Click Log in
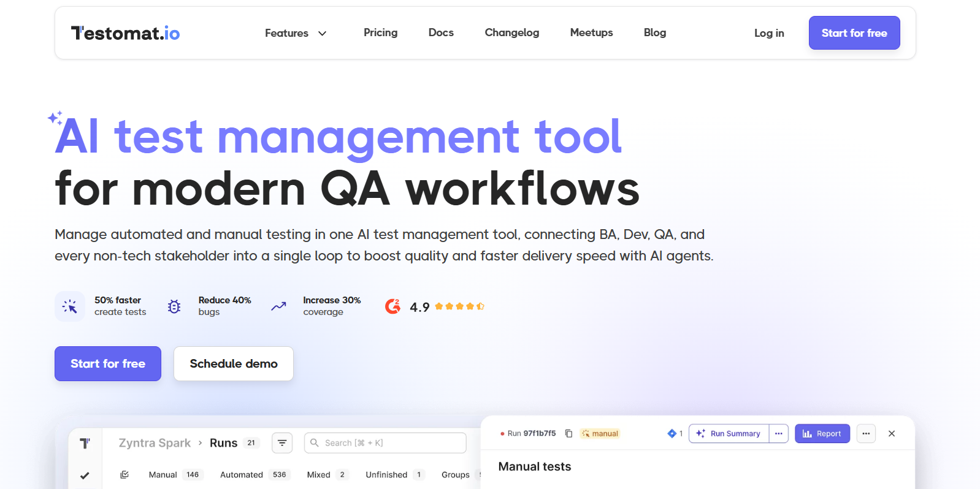This screenshot has height=489, width=980. tap(769, 33)
